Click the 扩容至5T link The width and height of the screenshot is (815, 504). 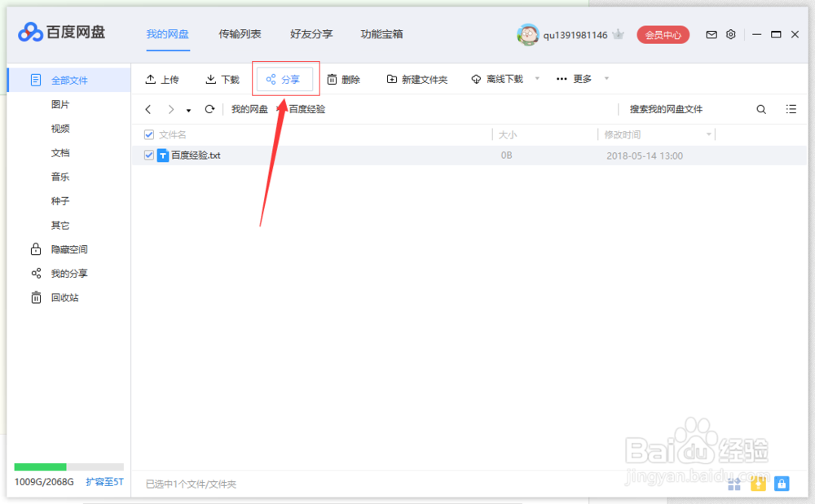pyautogui.click(x=104, y=481)
